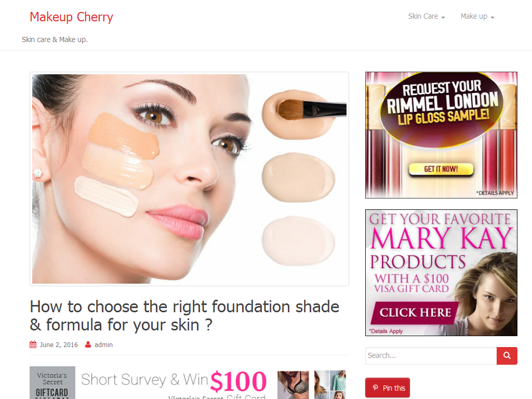Click the calendar icon beside June 2, 2016
This screenshot has width=532, height=399.
coord(33,345)
